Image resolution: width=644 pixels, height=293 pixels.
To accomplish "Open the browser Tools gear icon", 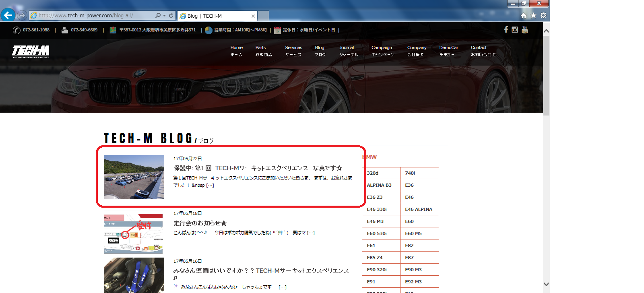I will [543, 15].
